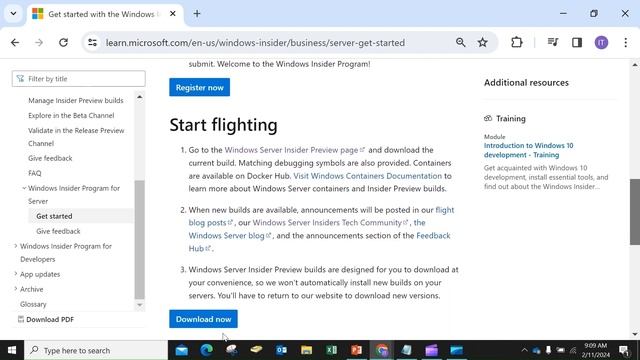Image resolution: width=640 pixels, height=360 pixels.
Task: Open Windows Server Insider Preview page link
Action: pyautogui.click(x=294, y=150)
